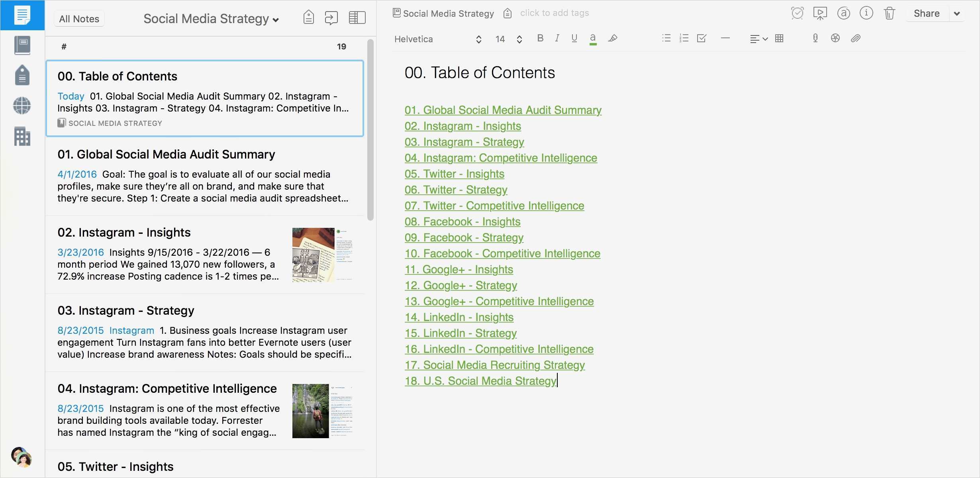Open the Notebooks sidebar icon

click(22, 45)
